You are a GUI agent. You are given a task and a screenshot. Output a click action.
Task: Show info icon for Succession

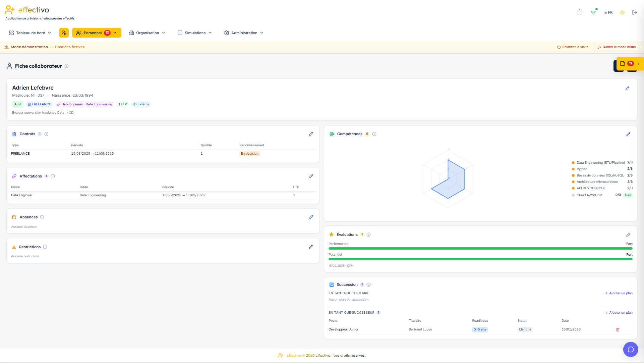[369, 285]
